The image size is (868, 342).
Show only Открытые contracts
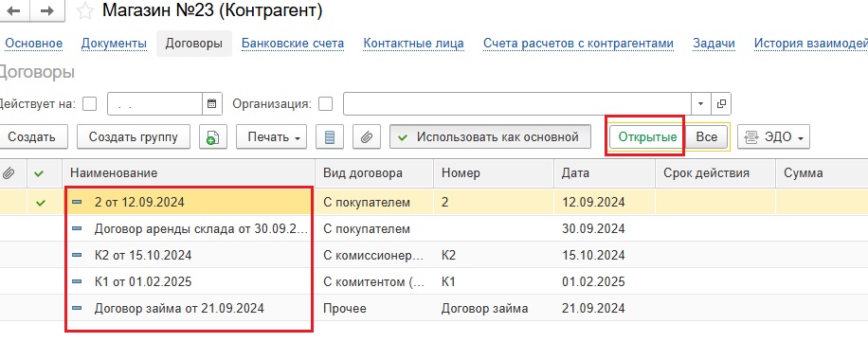coord(647,137)
